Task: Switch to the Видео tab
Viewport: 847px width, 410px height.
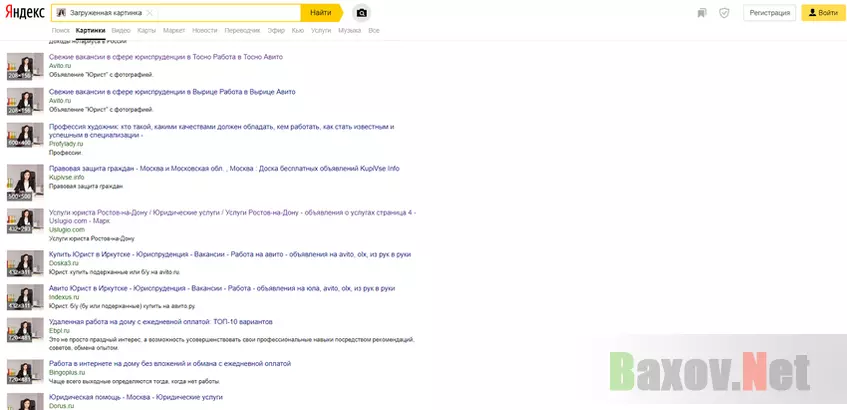Action: pos(121,31)
